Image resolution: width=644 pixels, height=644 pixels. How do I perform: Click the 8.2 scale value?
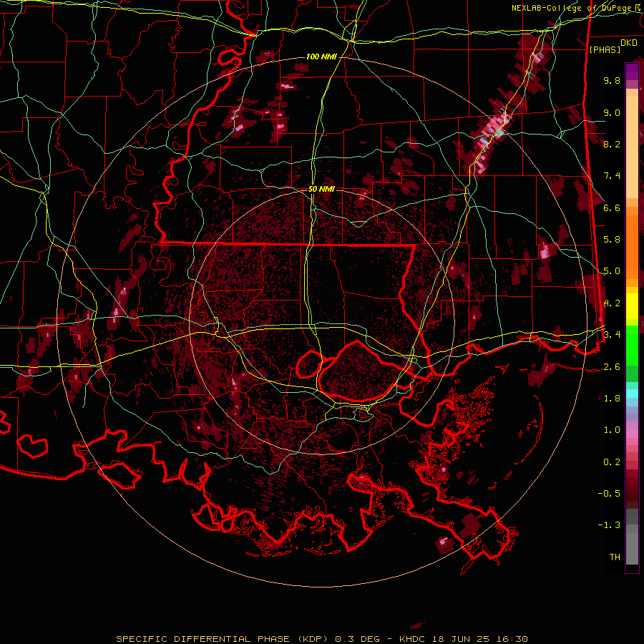pyautogui.click(x=612, y=144)
